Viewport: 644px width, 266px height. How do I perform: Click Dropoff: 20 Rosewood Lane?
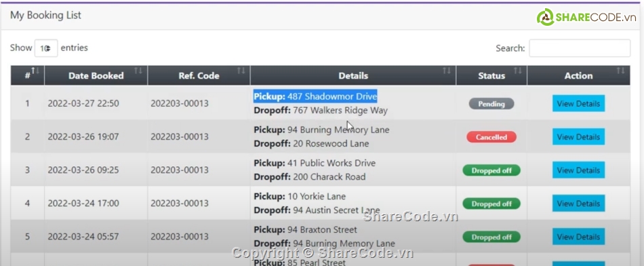coord(311,144)
